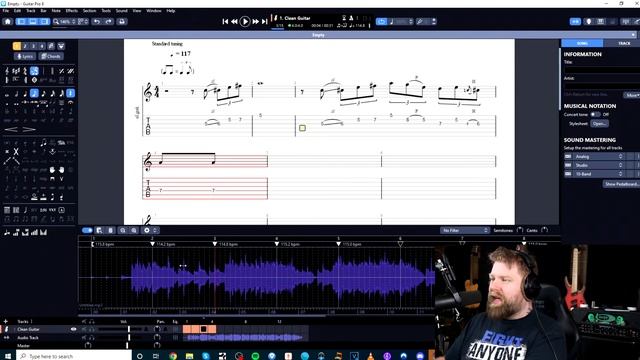Screen dimensions: 640x360
Task: Click the Undo arrow in the toolbar
Action: click(97, 22)
